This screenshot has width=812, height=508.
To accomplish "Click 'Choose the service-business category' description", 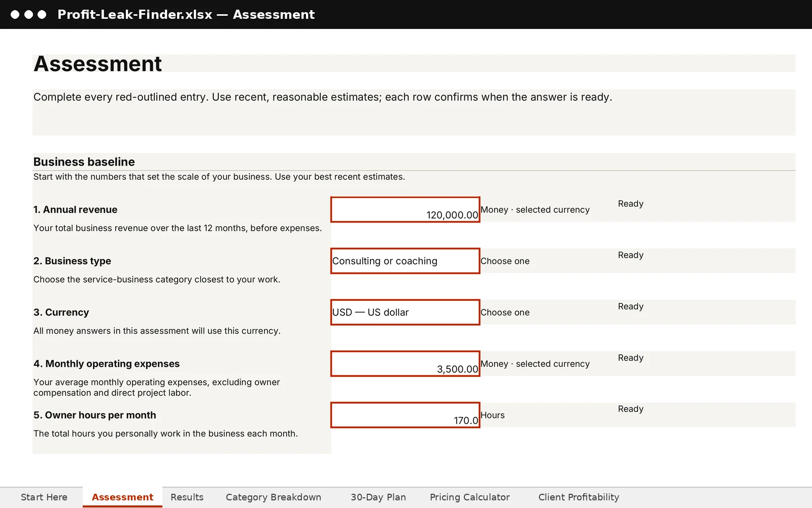I will tap(157, 279).
